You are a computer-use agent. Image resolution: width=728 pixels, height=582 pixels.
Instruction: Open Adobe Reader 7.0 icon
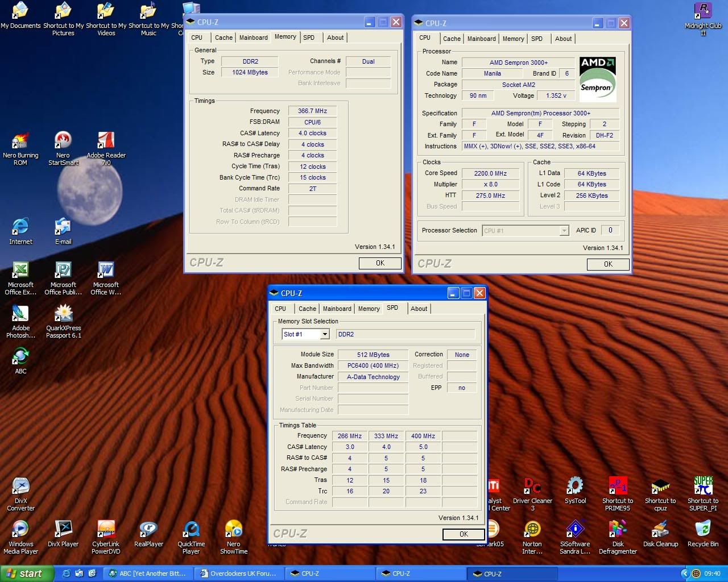106,149
